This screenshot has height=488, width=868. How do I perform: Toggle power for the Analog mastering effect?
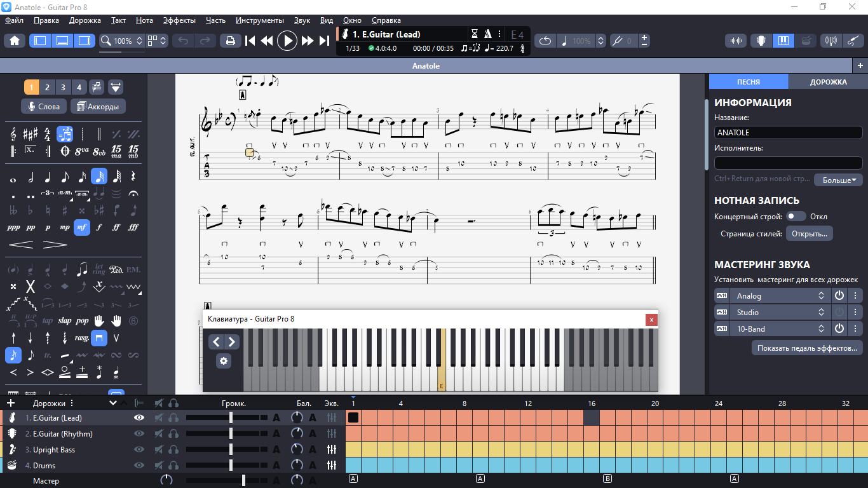click(839, 295)
